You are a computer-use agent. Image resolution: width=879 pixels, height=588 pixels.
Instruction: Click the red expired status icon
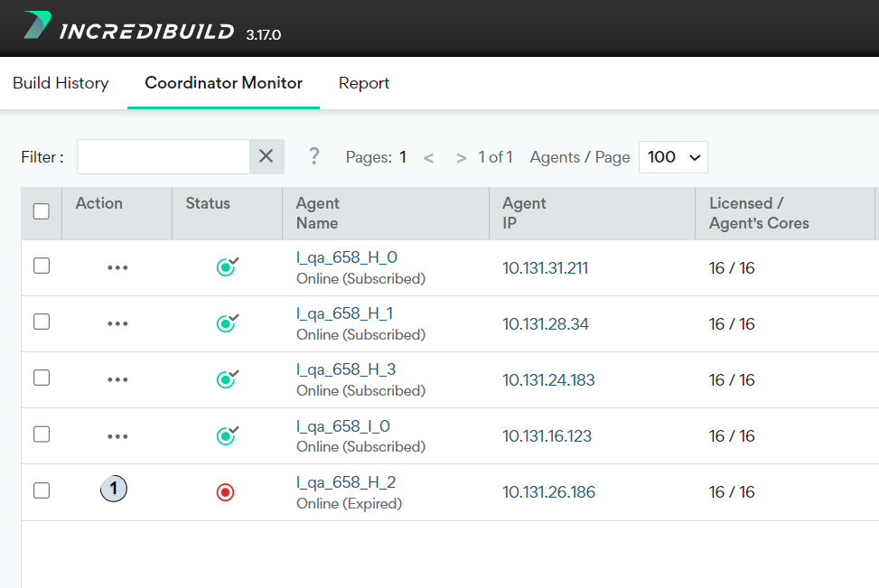pos(225,492)
